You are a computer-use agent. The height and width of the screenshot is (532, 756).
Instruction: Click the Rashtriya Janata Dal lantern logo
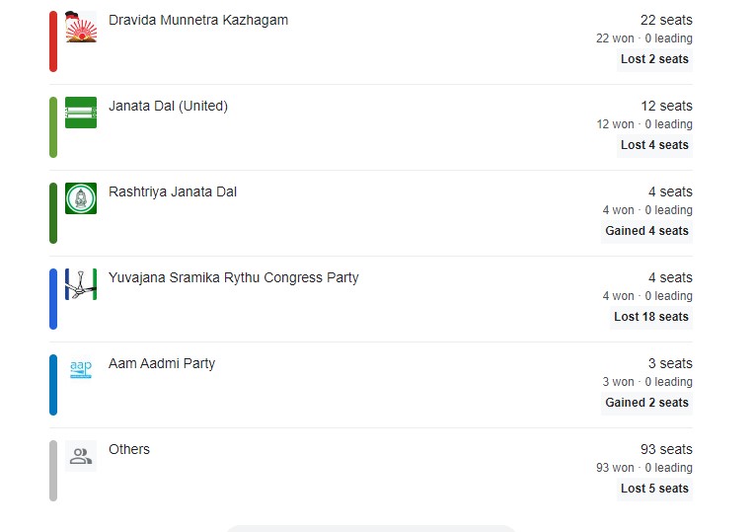(81, 198)
